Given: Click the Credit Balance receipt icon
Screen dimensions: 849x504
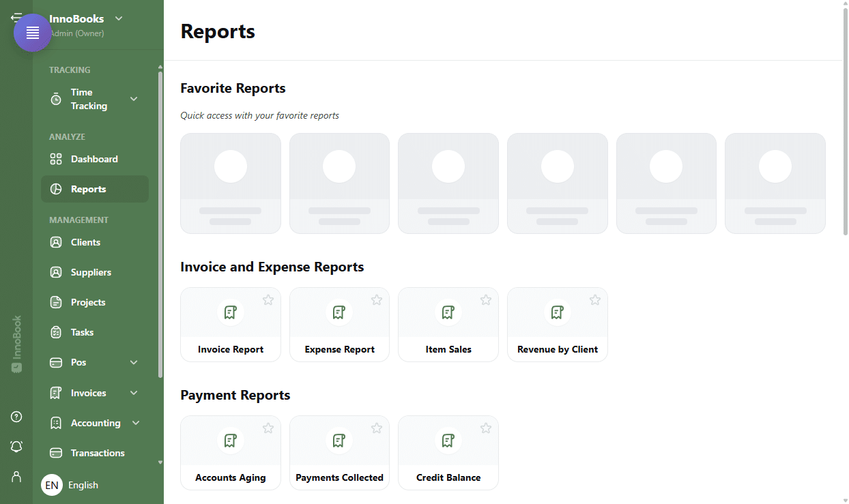Looking at the screenshot, I should [448, 441].
